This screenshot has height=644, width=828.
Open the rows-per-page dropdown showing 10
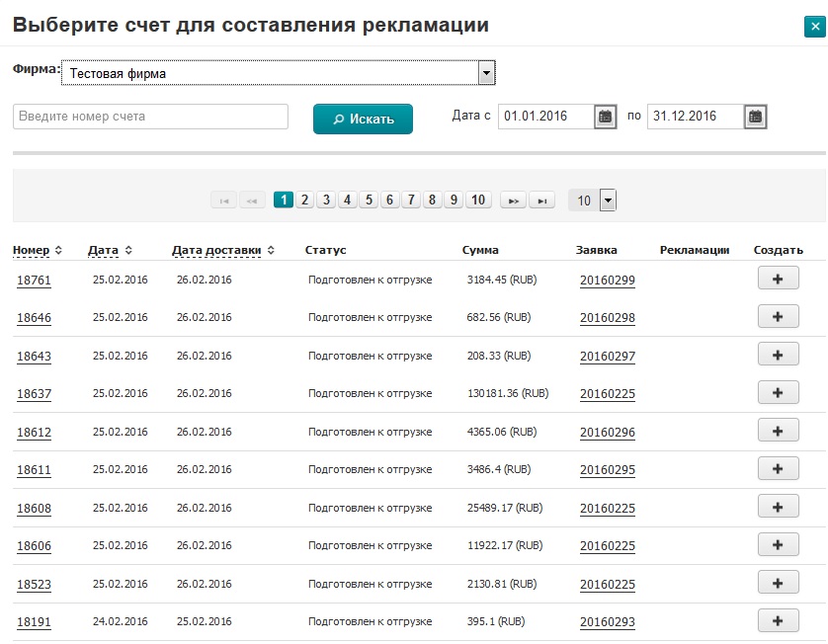coord(608,201)
